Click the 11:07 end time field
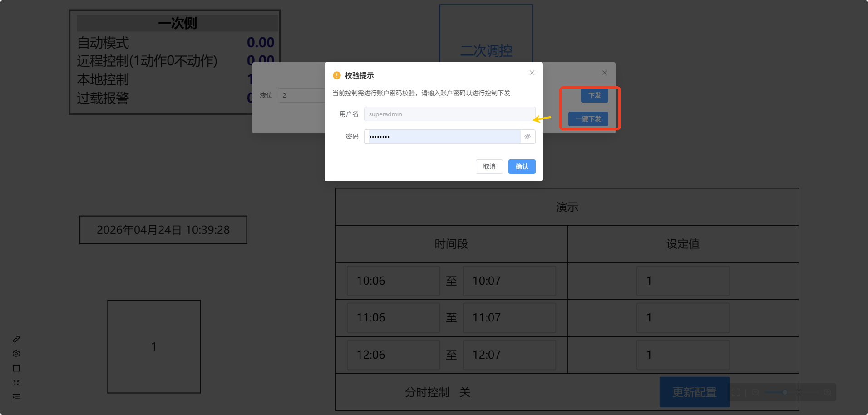Viewport: 868px width, 415px height. [x=509, y=318]
